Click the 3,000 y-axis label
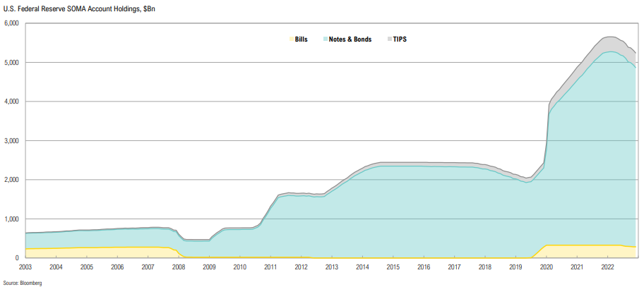This screenshot has width=644, height=287. pyautogui.click(x=11, y=141)
